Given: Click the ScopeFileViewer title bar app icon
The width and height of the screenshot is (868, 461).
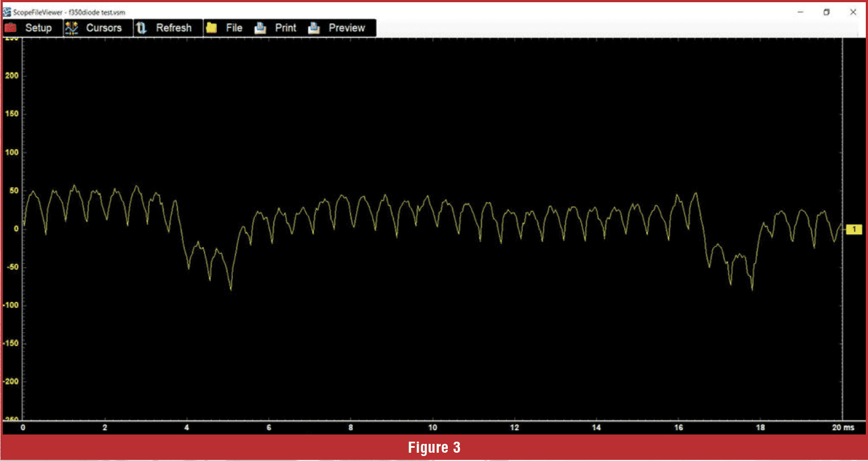Looking at the screenshot, I should pos(7,12).
